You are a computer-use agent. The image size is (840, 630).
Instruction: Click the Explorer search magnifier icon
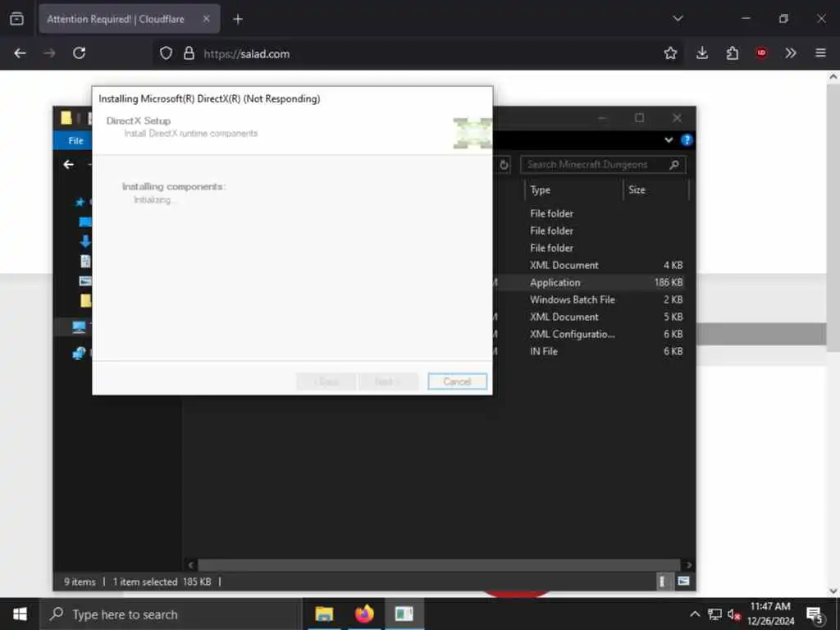pos(674,164)
